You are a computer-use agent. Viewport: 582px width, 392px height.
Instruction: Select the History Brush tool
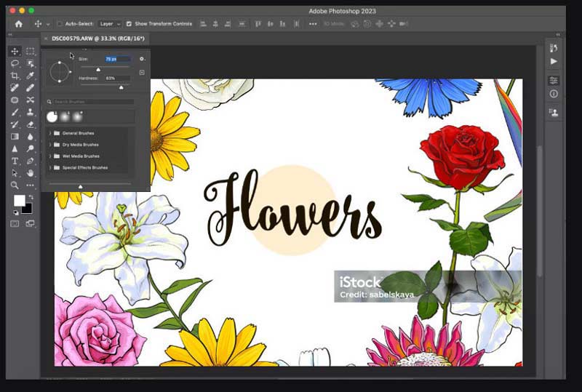(15, 124)
